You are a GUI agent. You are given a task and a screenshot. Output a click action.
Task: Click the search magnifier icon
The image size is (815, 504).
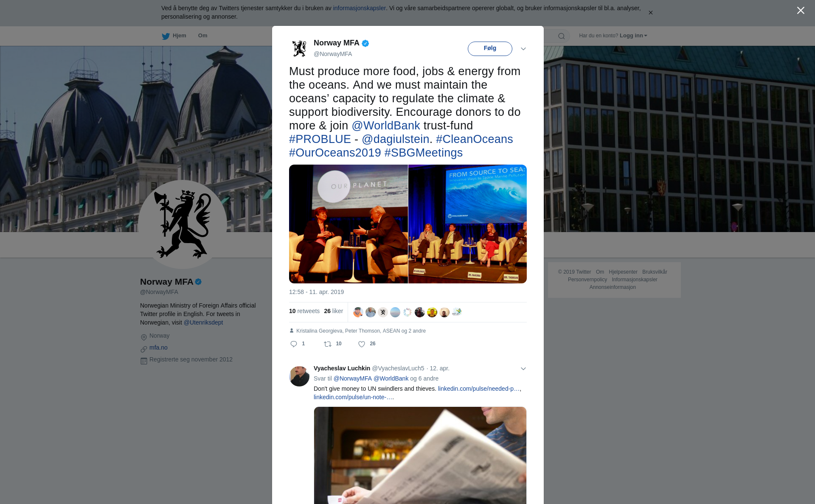562,36
